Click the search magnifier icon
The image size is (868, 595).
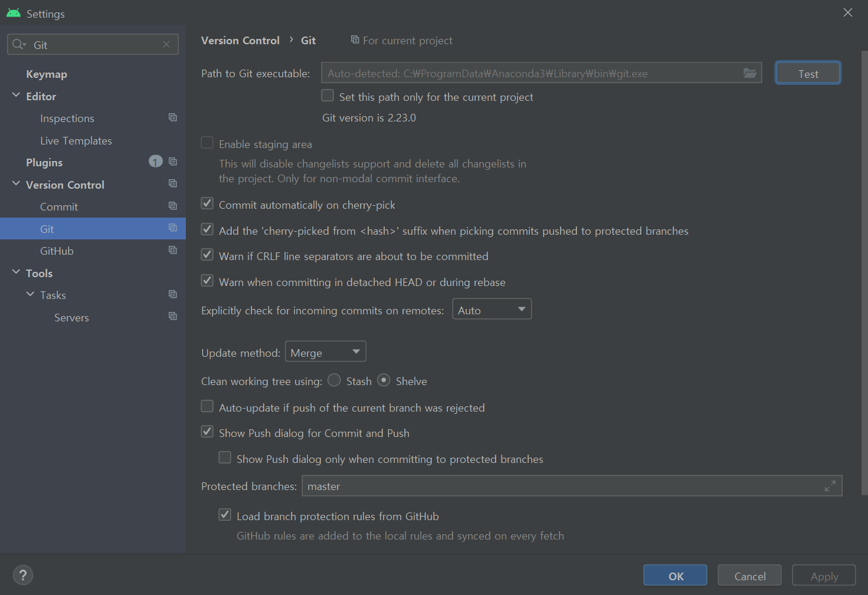[17, 44]
